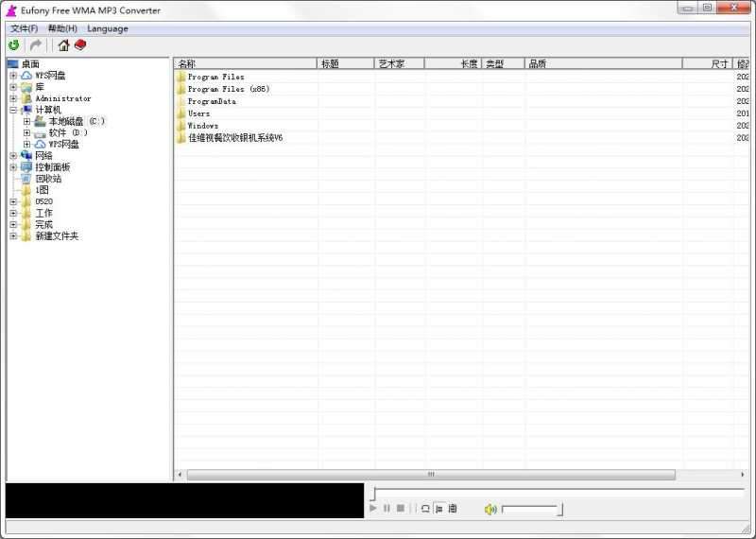Sort by the 品质 column header

click(604, 63)
